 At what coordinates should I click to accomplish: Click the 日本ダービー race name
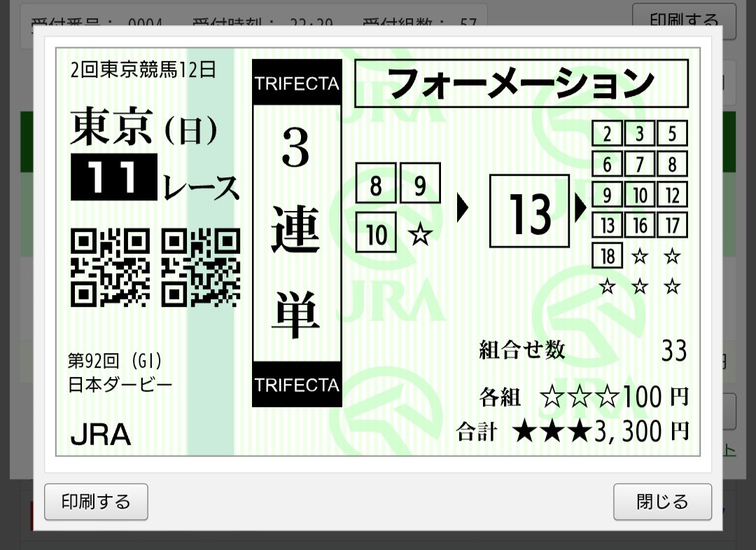120,385
